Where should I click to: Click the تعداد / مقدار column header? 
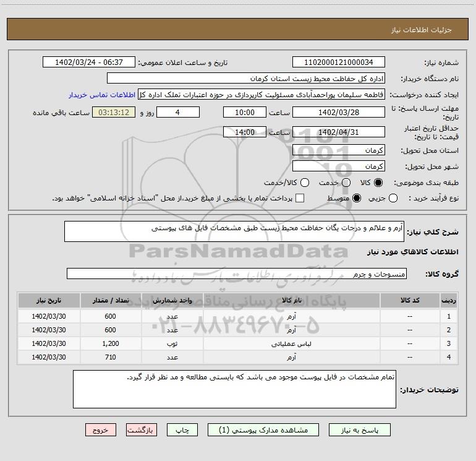[111, 300]
